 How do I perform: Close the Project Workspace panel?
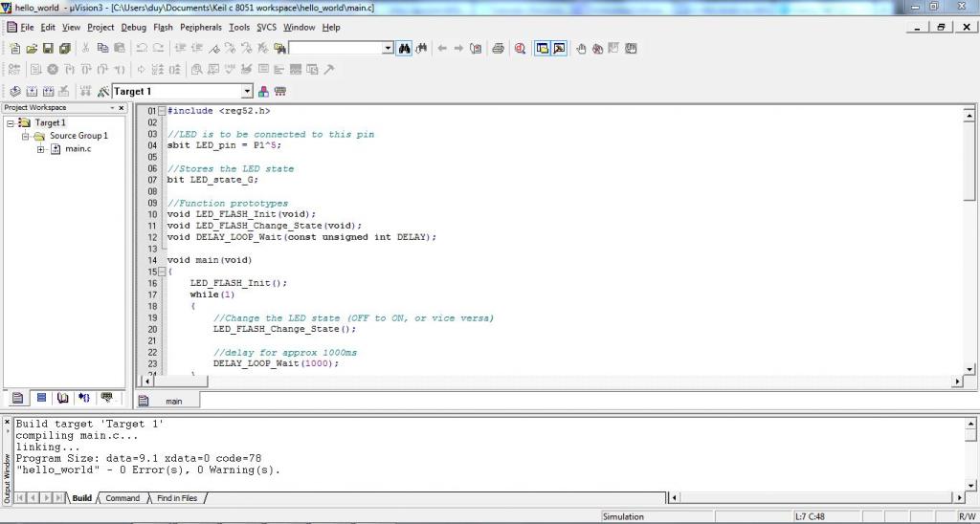tap(122, 107)
